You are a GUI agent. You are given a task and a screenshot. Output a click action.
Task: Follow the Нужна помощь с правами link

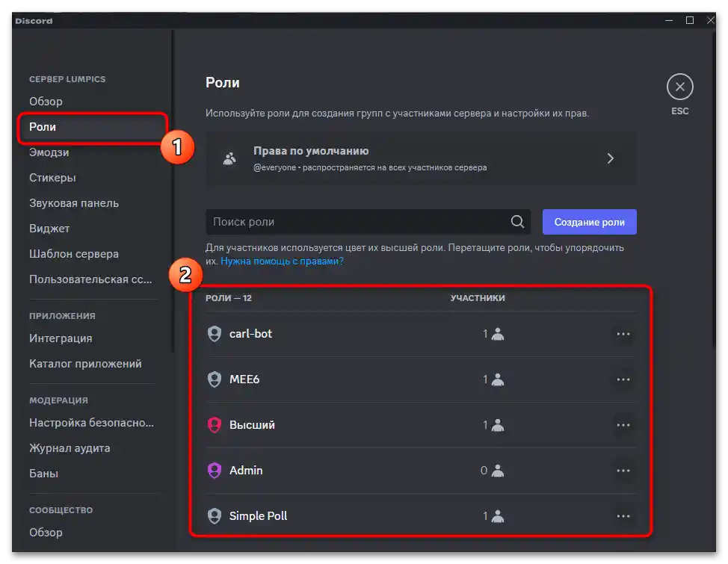tap(282, 261)
